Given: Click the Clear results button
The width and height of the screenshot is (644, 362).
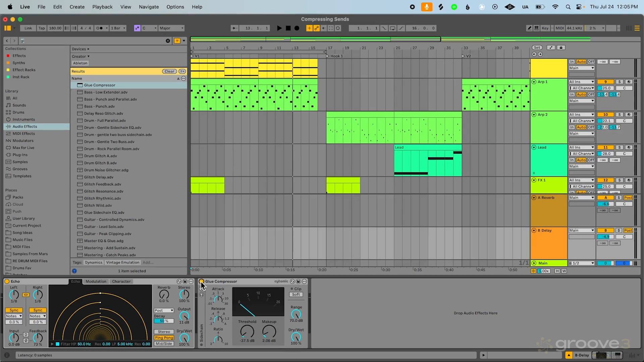Looking at the screenshot, I should pyautogui.click(x=169, y=71).
